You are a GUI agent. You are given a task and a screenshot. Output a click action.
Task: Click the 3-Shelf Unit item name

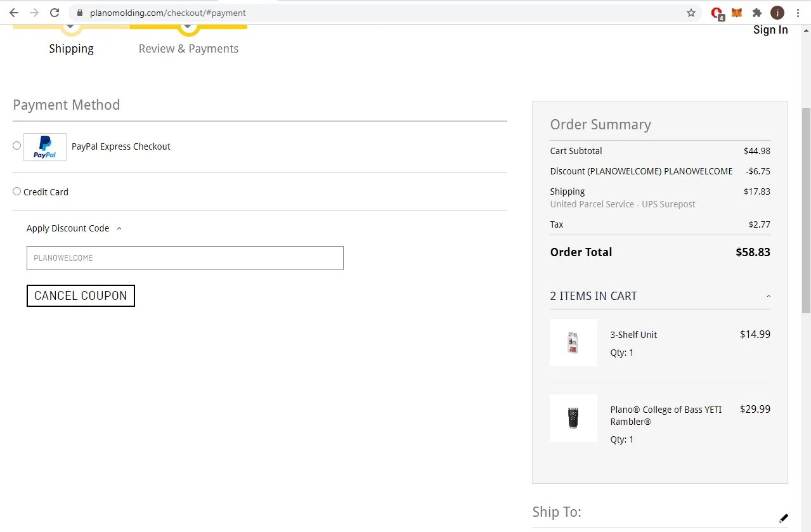click(x=633, y=335)
